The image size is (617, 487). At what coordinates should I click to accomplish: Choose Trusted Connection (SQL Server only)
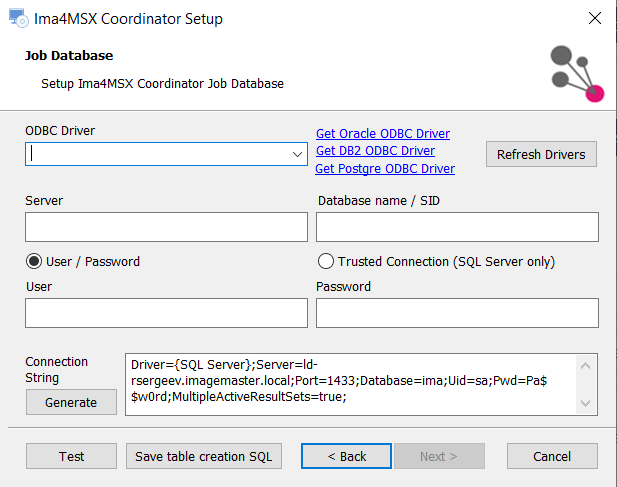[x=326, y=261]
